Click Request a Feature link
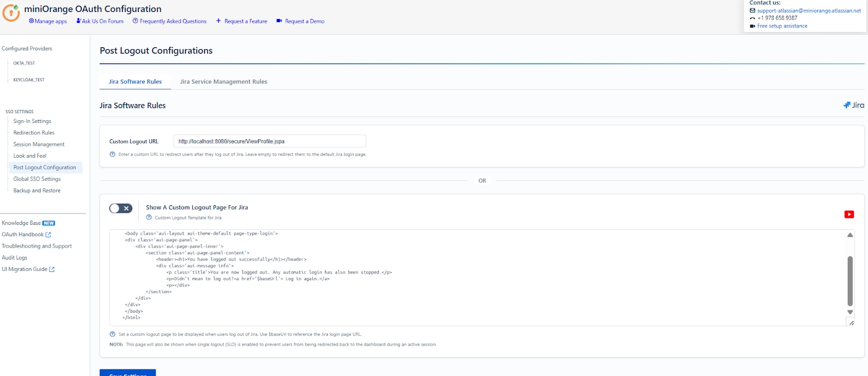The width and height of the screenshot is (868, 376). click(x=246, y=21)
